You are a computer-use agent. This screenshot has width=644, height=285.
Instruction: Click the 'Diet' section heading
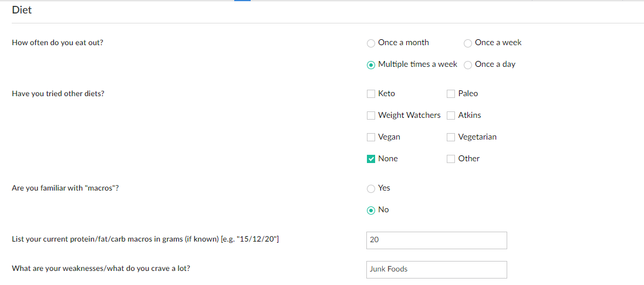point(22,10)
